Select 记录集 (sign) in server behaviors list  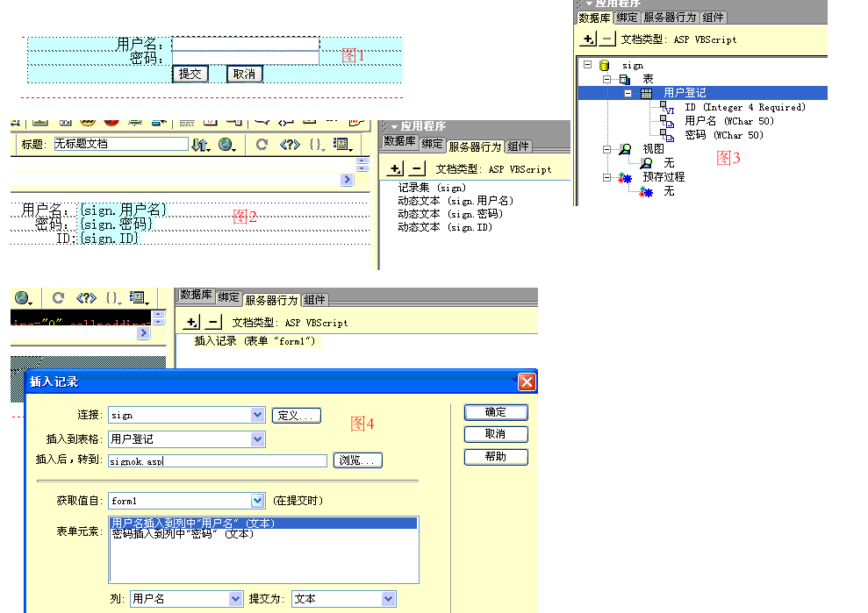tap(432, 188)
